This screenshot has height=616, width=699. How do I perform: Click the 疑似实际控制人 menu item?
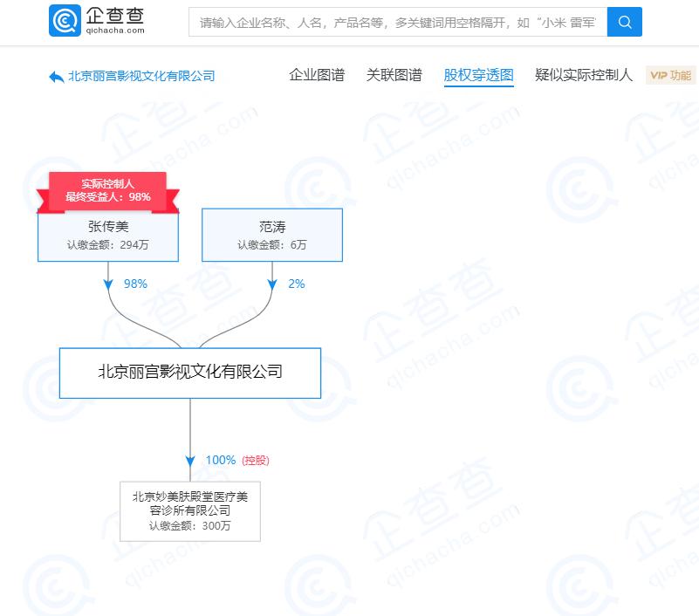coord(583,75)
